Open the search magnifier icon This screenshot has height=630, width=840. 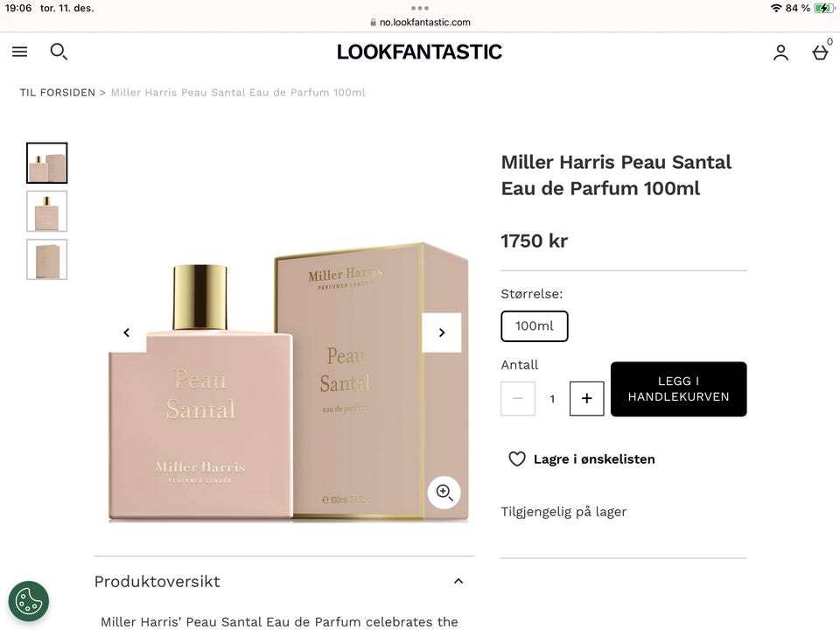59,52
